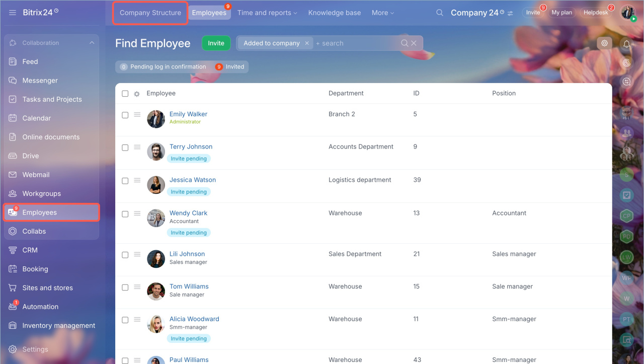Open the Knowledge base tab
Image resolution: width=644 pixels, height=364 pixels.
(334, 13)
